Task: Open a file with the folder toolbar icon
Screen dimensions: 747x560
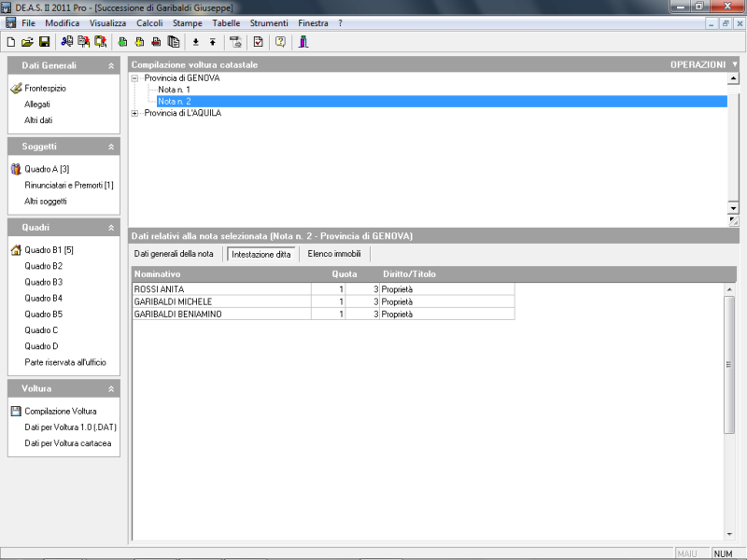Action: pos(27,42)
